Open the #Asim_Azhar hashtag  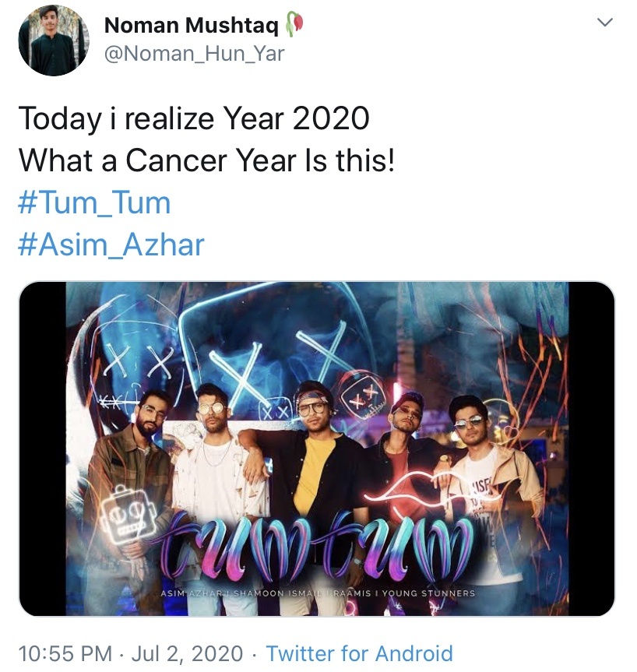pos(111,245)
